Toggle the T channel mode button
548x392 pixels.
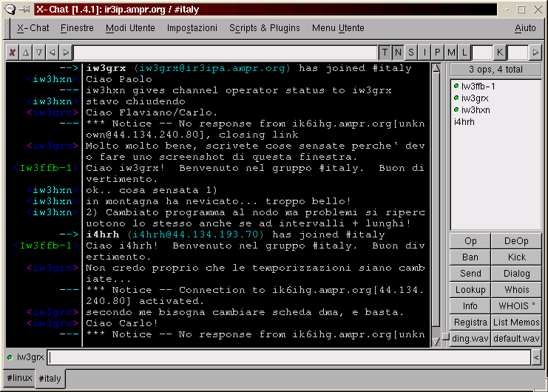coord(385,53)
